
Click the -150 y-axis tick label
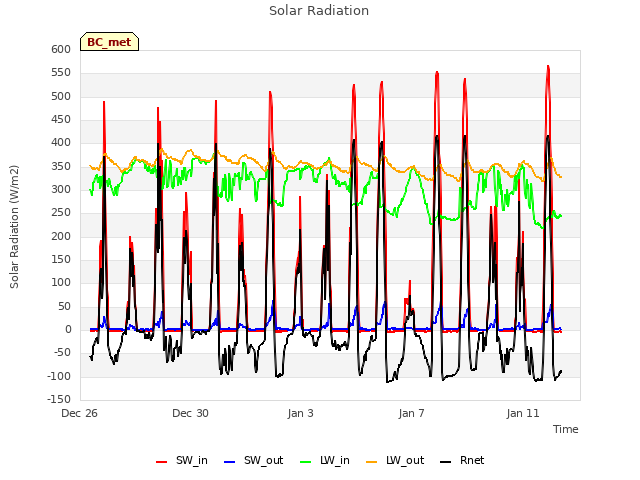[59, 400]
